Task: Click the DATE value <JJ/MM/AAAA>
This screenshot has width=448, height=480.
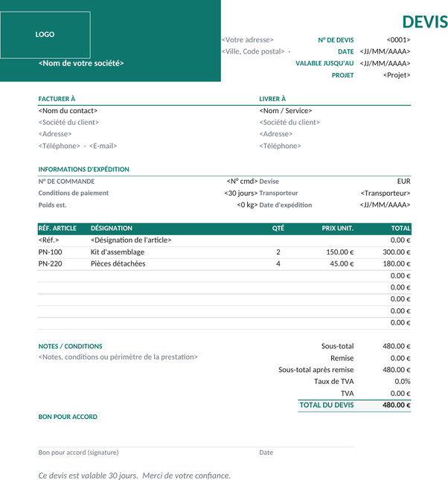Action: click(385, 51)
